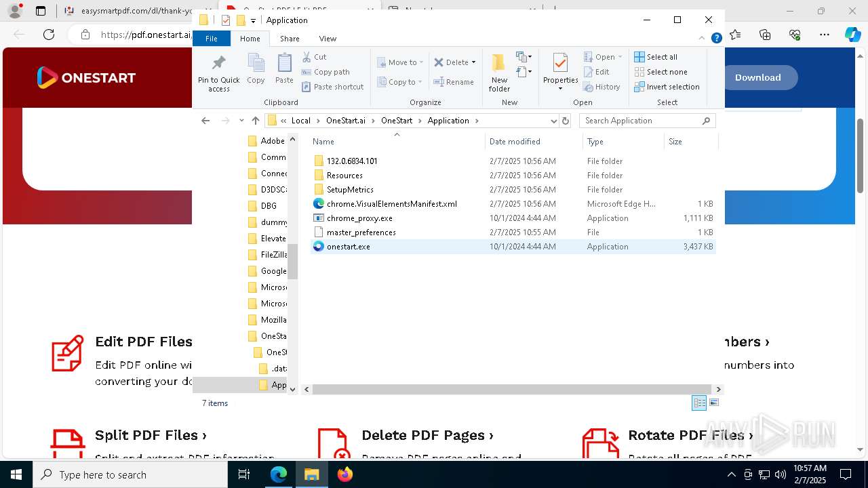Open Edge Settings and more menu

pyautogui.click(x=825, y=35)
